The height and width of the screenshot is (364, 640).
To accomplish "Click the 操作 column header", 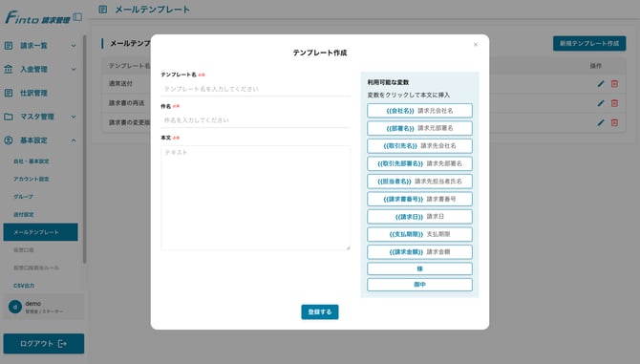I will pyautogui.click(x=595, y=66).
